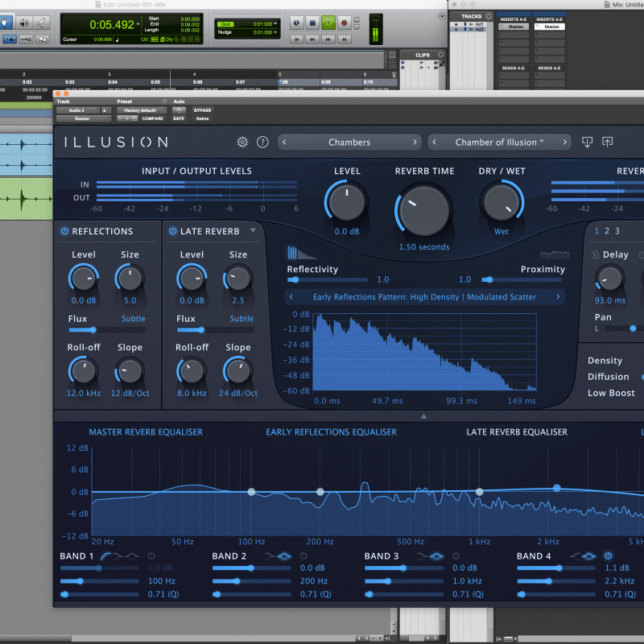Click the Stop transport button

pyautogui.click(x=312, y=23)
